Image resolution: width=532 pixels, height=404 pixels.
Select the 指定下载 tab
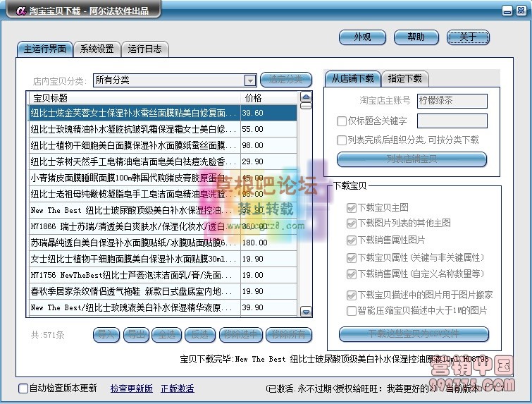(x=404, y=79)
